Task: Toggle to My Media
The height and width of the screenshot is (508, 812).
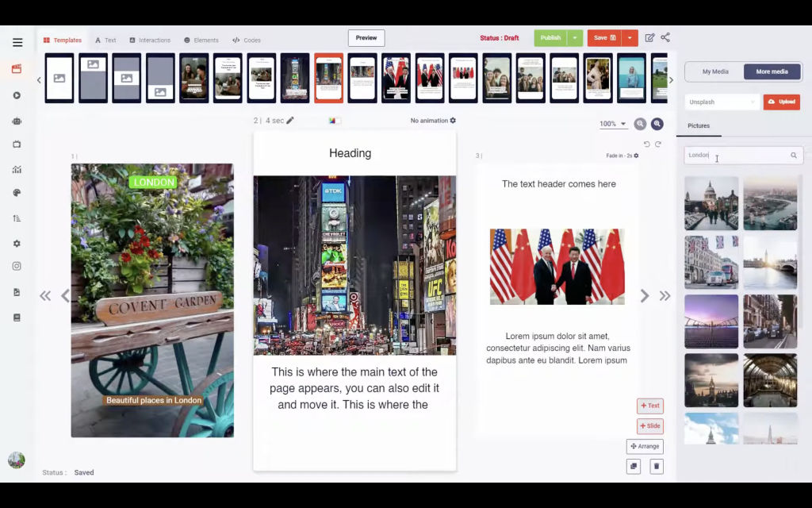Action: click(715, 71)
